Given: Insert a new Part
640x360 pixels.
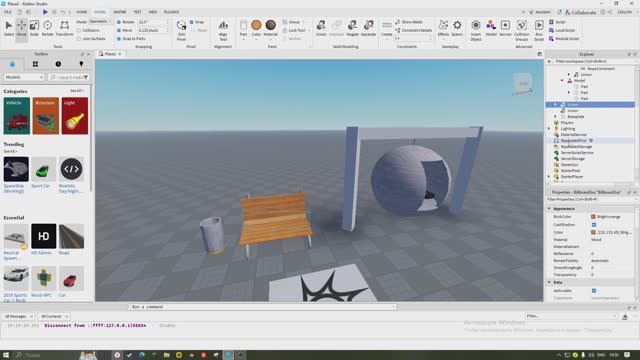Looking at the screenshot, I should point(243,28).
